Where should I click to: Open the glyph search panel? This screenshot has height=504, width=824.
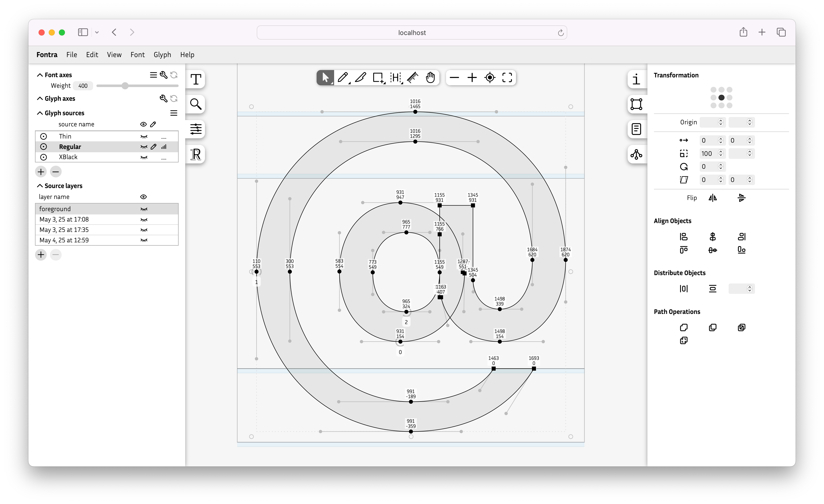click(196, 104)
